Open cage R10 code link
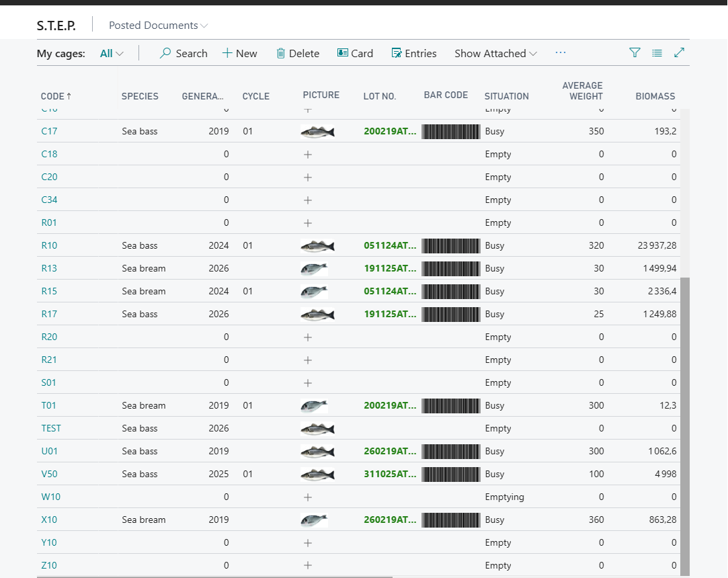This screenshot has height=578, width=728. click(49, 245)
